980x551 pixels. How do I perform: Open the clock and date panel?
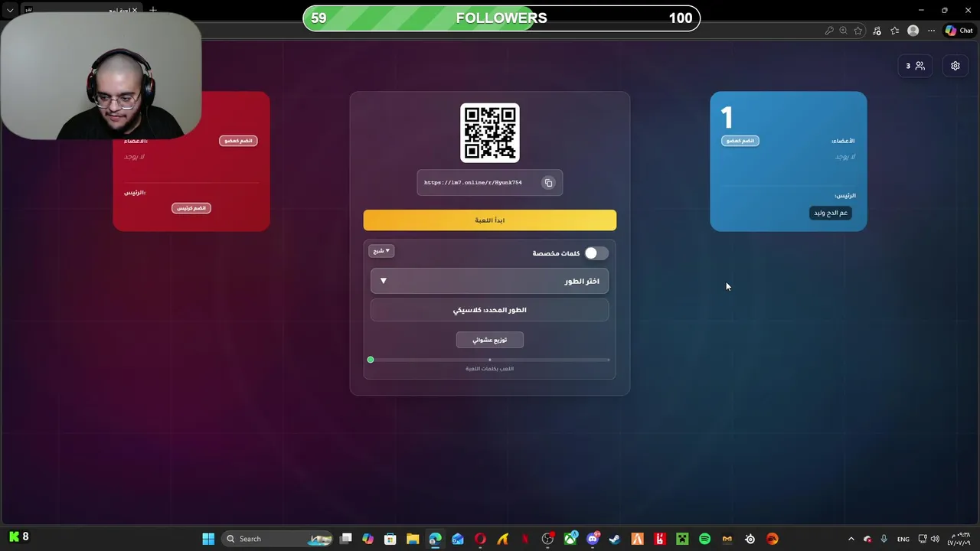point(959,539)
